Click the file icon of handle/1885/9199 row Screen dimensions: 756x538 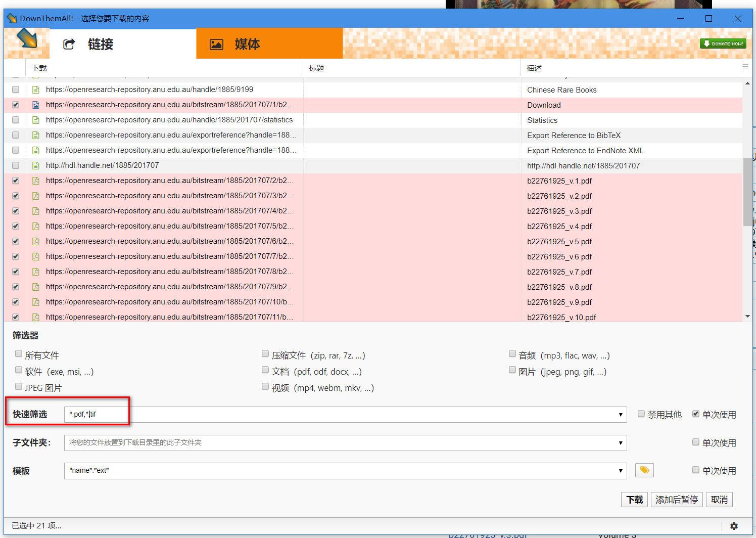pos(36,89)
